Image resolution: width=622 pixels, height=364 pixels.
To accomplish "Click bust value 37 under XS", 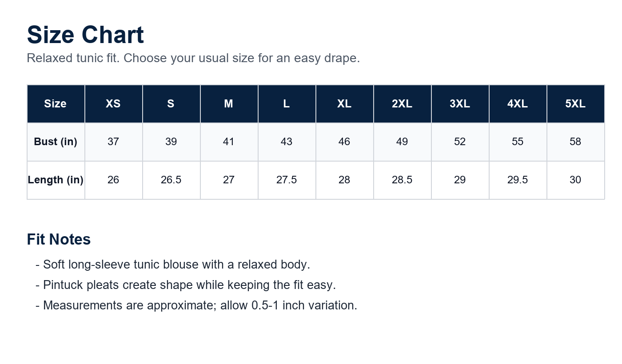I will click(113, 142).
